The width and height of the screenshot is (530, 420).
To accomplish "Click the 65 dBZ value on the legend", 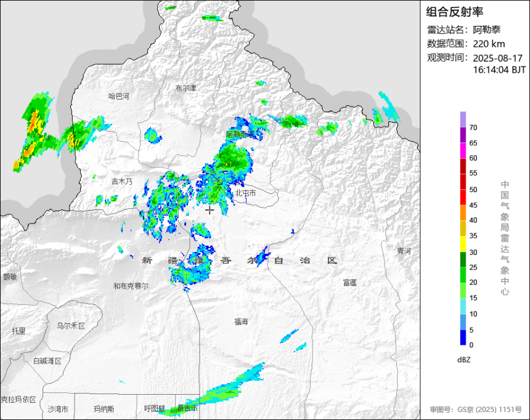I will pyautogui.click(x=473, y=143).
